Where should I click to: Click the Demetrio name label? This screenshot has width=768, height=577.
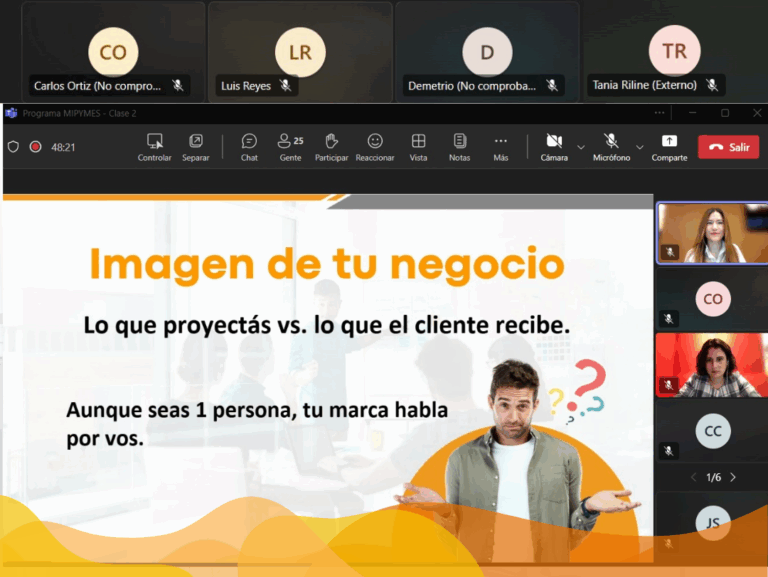[x=472, y=86]
